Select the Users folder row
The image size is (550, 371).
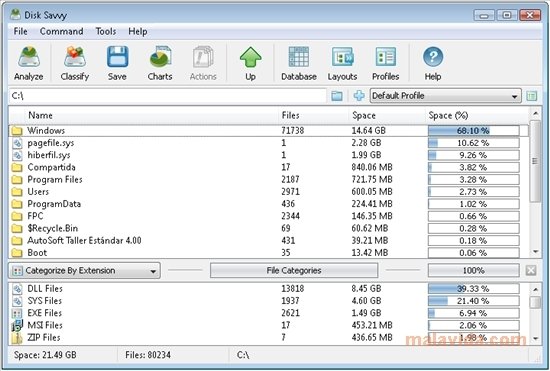tap(268, 192)
